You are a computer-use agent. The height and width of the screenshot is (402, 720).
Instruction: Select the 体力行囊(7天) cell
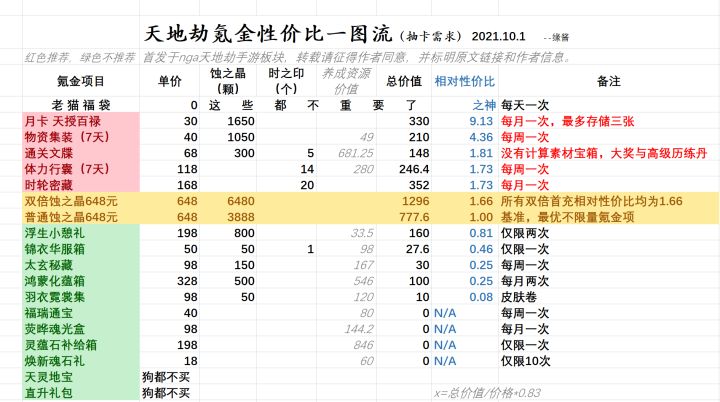(x=68, y=169)
